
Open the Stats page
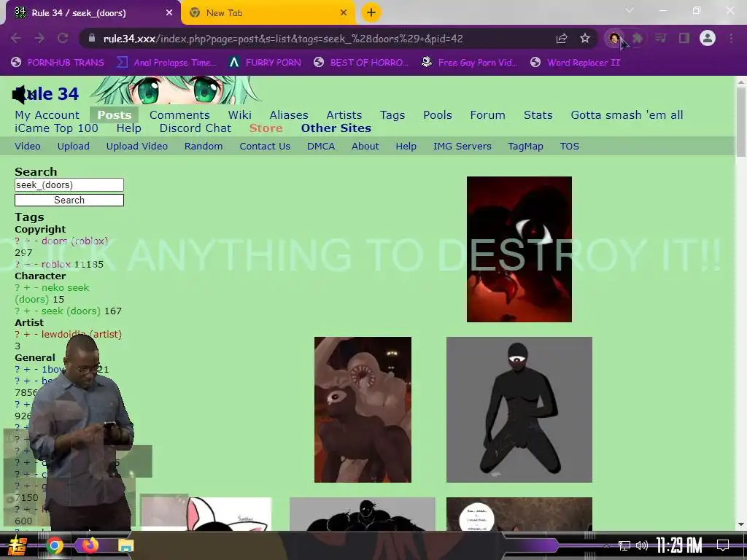coord(538,114)
